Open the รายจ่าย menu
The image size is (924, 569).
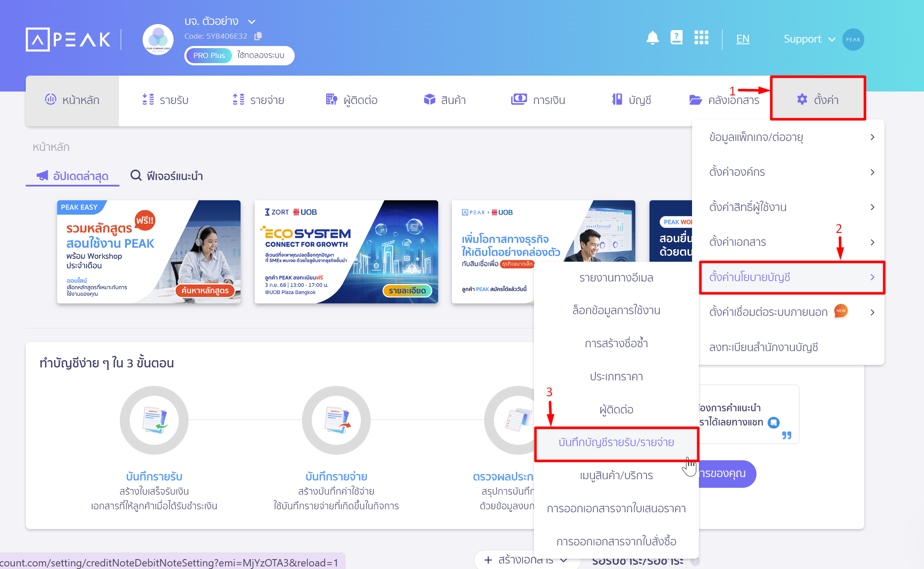[x=258, y=100]
